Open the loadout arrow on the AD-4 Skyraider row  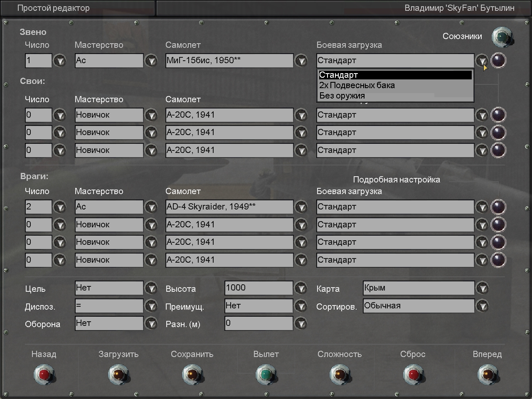pyautogui.click(x=482, y=207)
